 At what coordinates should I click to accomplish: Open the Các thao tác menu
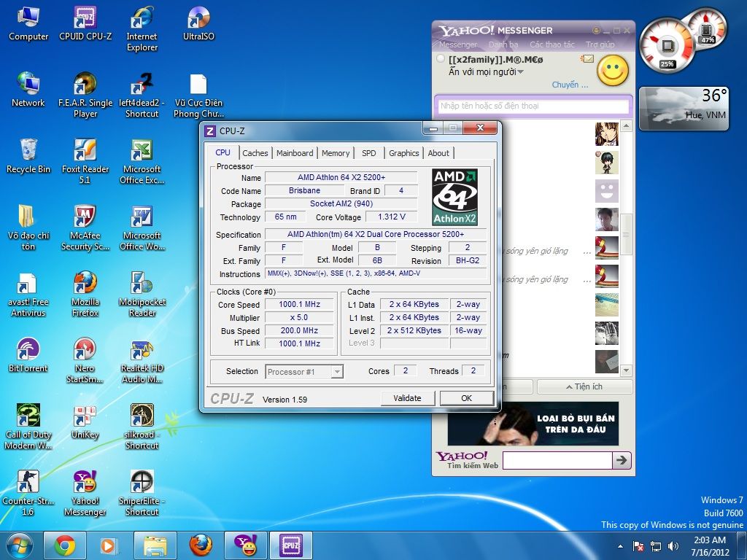tap(551, 44)
